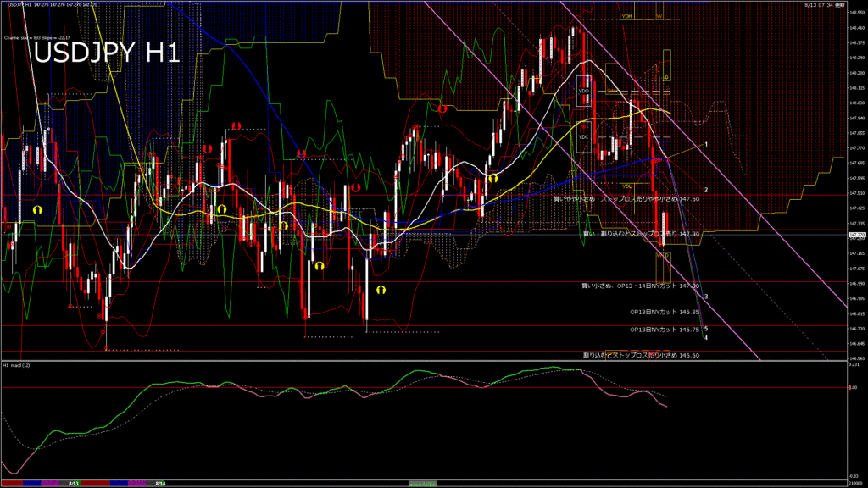Image resolution: width=868 pixels, height=488 pixels.
Task: Select the OP13 NY cut 146.75 label
Action: coord(665,329)
